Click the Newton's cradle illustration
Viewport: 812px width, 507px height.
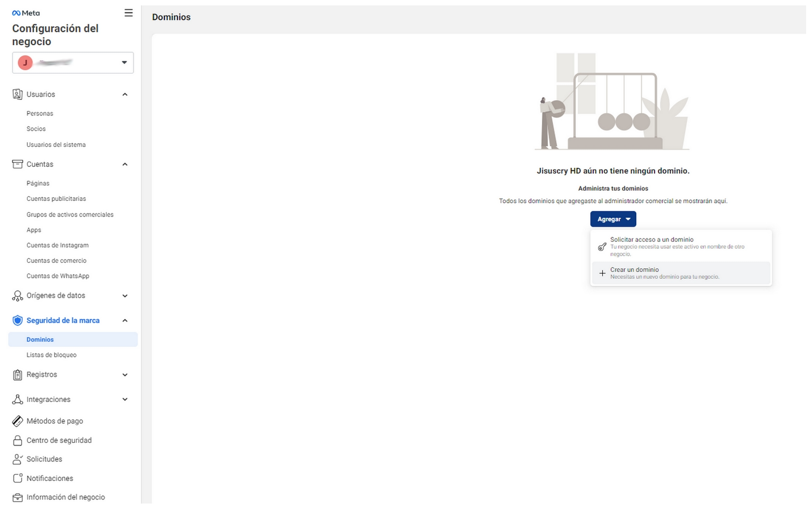coord(612,101)
